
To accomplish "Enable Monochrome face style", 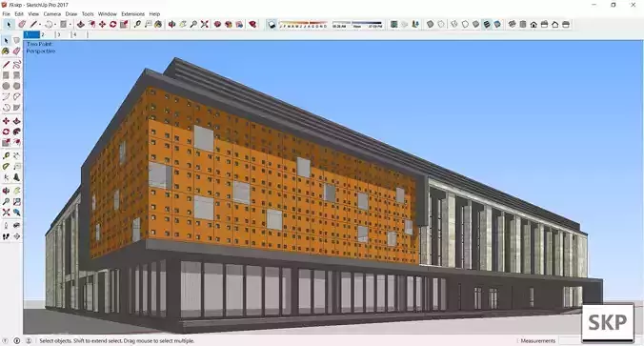I will coord(497,24).
